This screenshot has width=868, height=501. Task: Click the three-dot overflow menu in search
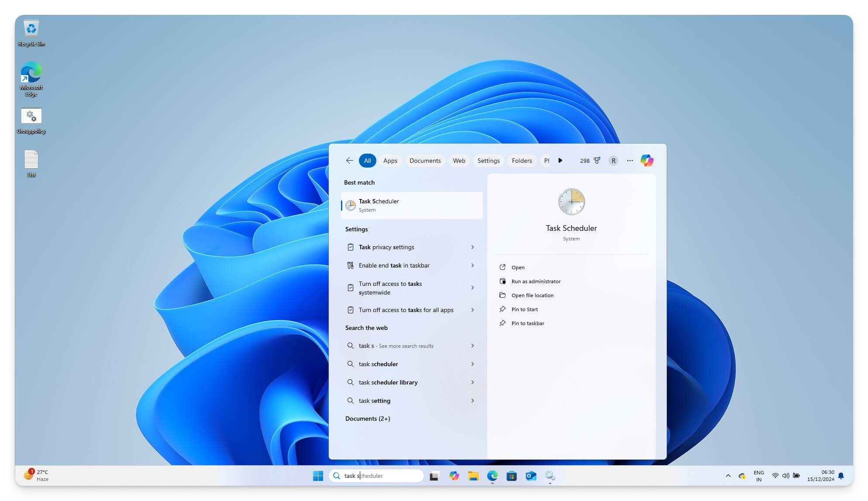click(630, 161)
